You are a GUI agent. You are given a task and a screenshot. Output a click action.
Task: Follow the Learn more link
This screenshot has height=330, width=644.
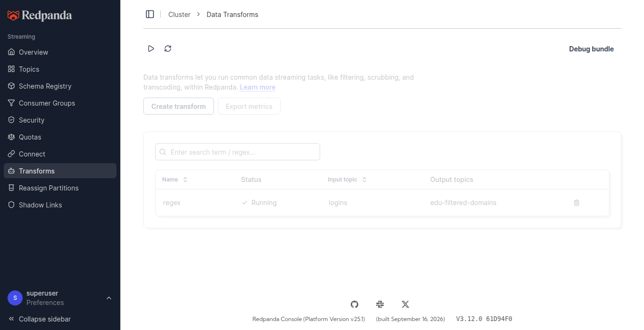coord(257,87)
